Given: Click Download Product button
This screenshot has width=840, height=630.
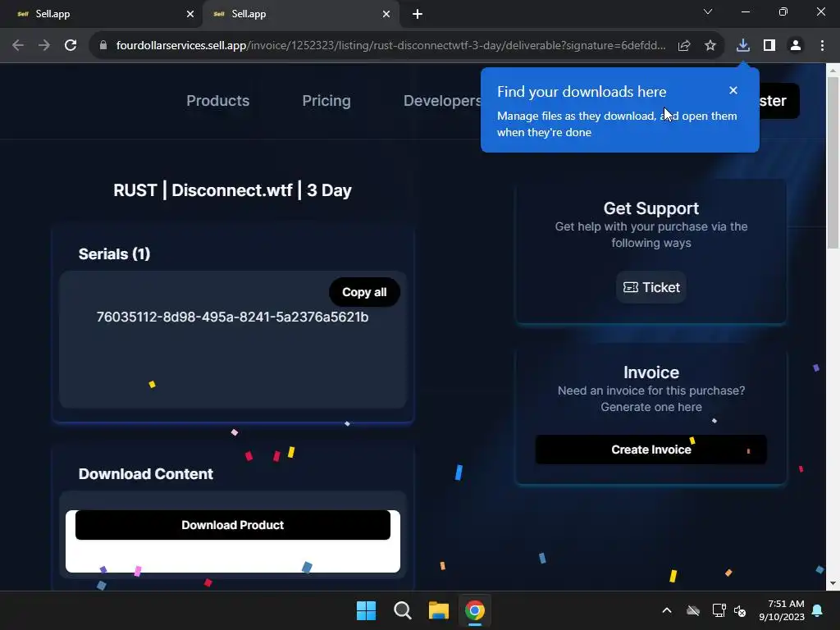Looking at the screenshot, I should [233, 525].
